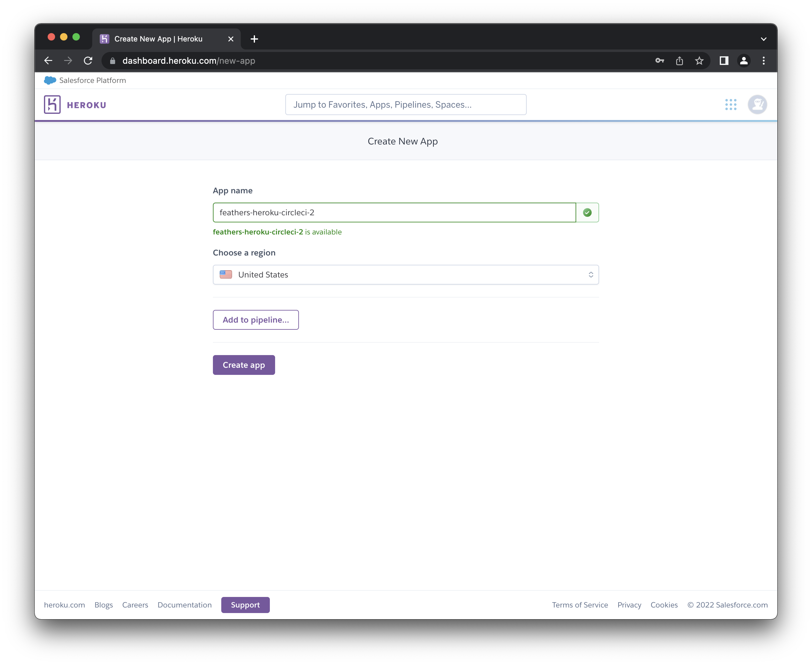
Task: Click the Create app button
Action: point(244,365)
